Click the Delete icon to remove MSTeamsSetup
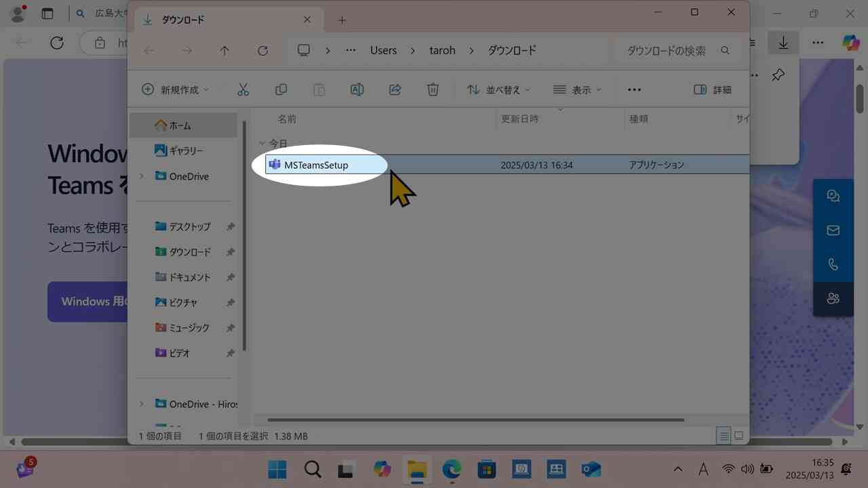 click(433, 89)
